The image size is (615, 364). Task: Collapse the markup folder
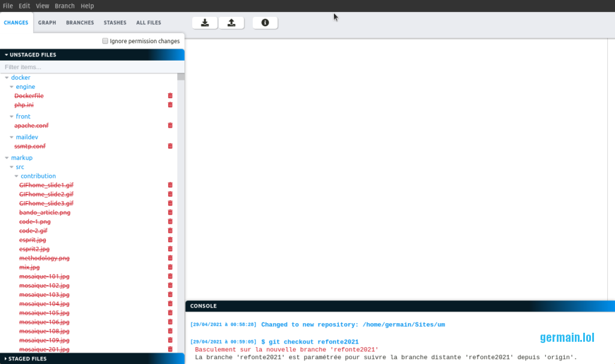click(x=7, y=157)
